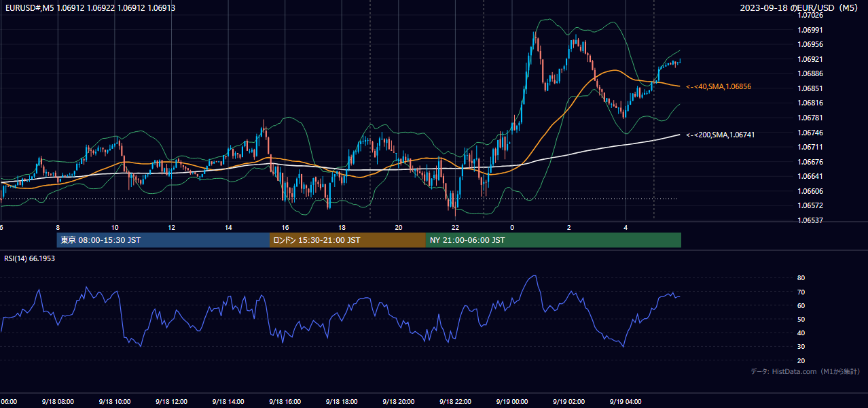Click the RSI(14) 66.1953 indicator label

29,258
